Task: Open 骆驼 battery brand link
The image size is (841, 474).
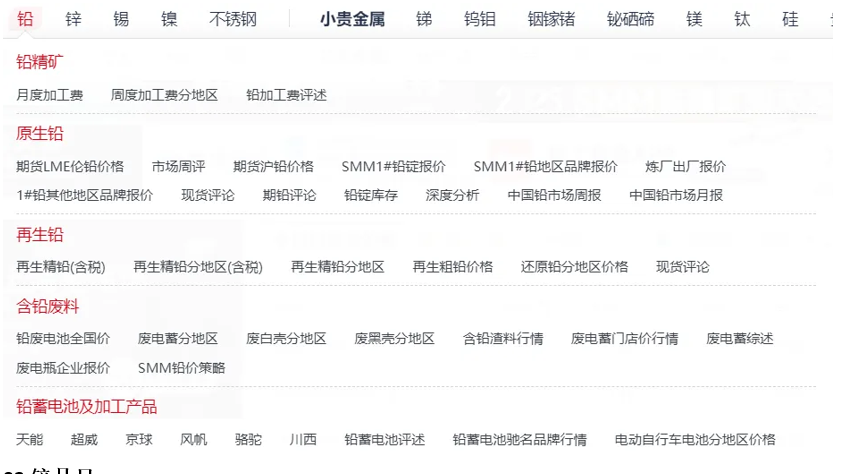Action: [x=248, y=440]
